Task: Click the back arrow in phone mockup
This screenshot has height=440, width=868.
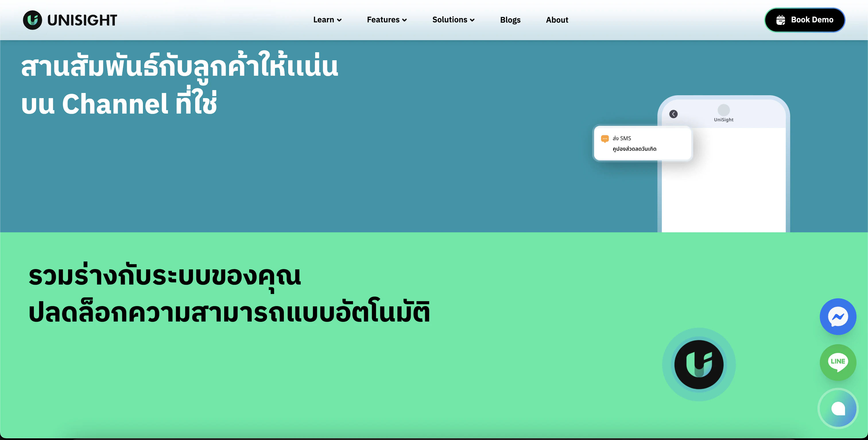Action: tap(673, 114)
